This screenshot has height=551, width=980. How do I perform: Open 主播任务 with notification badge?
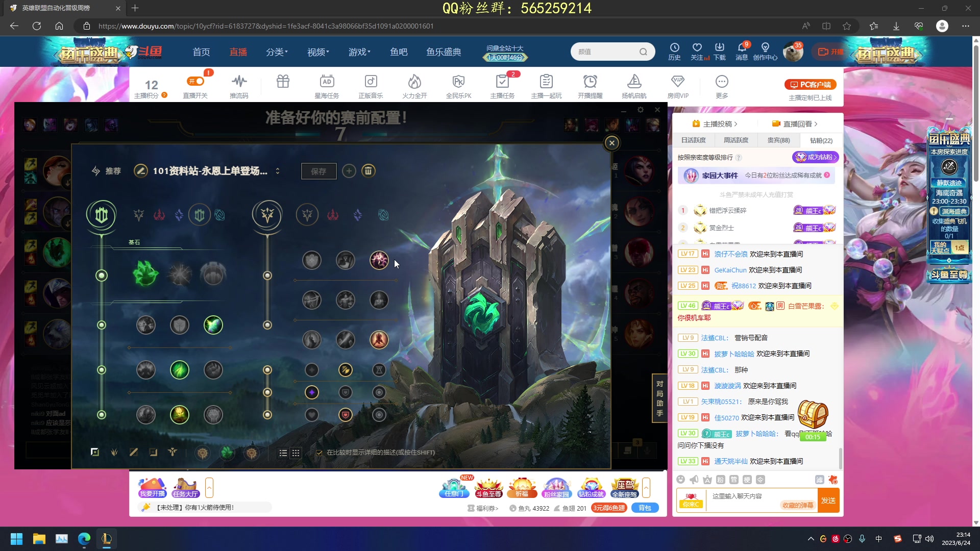[502, 85]
